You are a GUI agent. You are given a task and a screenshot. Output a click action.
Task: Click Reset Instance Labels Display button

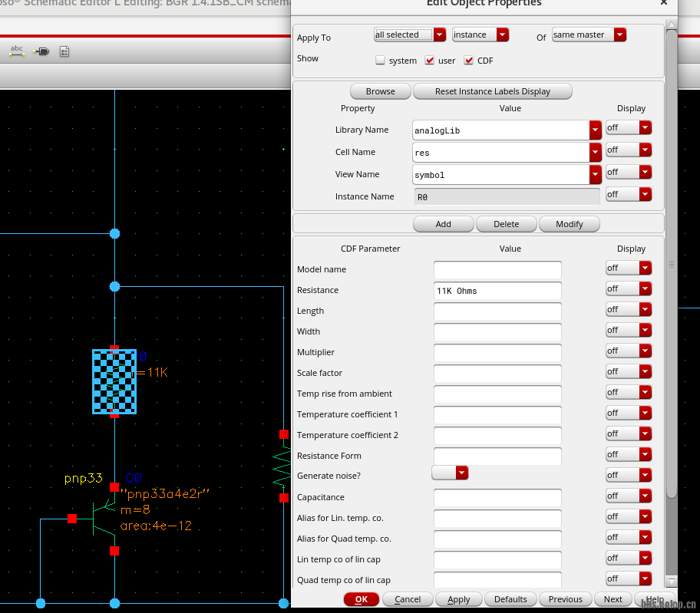(493, 91)
